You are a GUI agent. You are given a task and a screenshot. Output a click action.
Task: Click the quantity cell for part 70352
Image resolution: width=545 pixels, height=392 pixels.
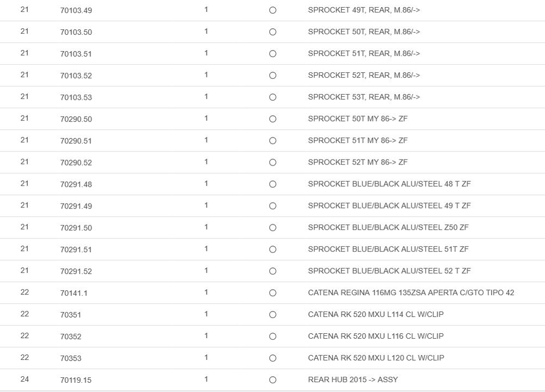pos(206,336)
